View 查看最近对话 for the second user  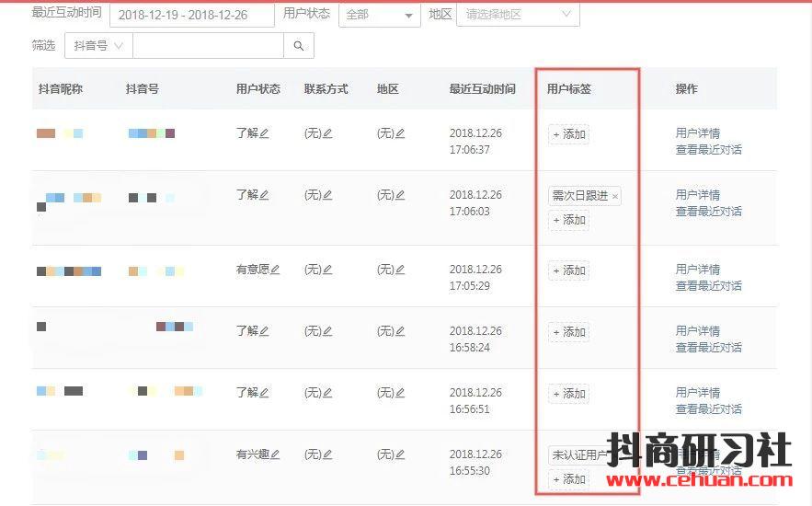coord(708,212)
